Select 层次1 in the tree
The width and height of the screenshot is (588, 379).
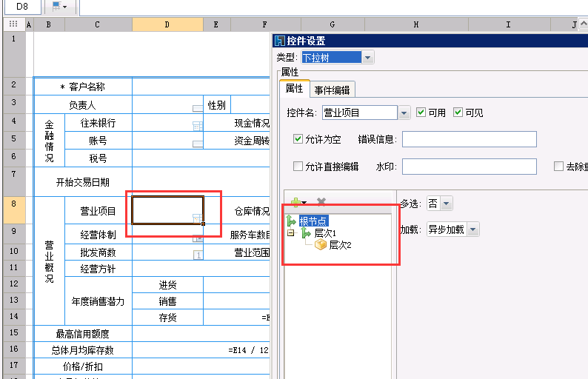[325, 233]
